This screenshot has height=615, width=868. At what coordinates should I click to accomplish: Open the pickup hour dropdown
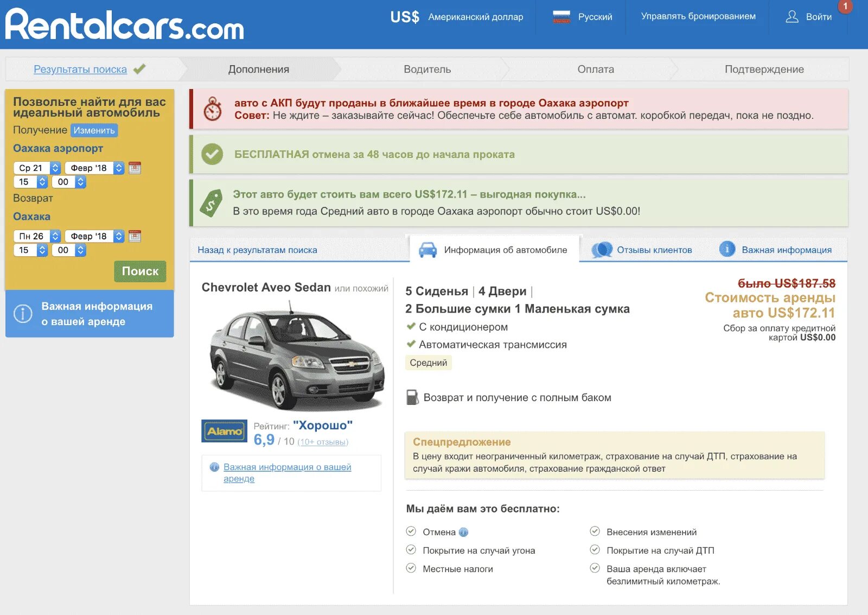pos(30,182)
